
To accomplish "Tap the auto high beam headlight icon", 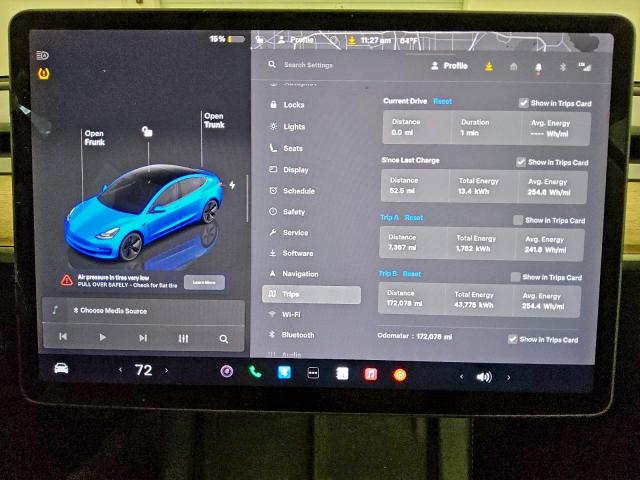I will pyautogui.click(x=42, y=55).
